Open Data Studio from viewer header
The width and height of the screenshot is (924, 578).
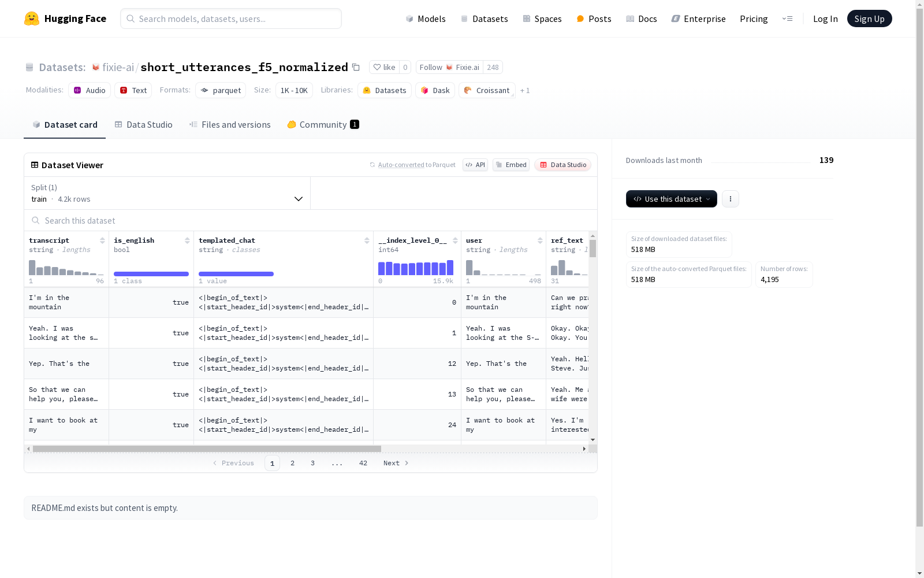point(563,165)
